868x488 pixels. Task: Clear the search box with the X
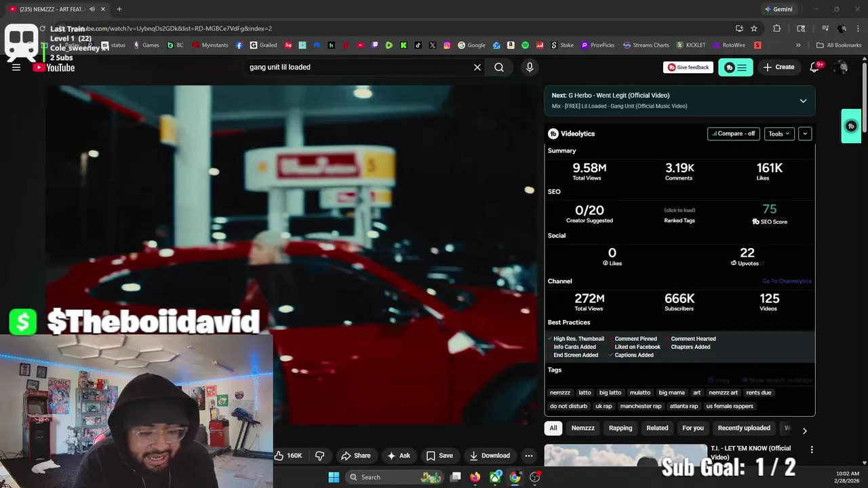(x=477, y=67)
